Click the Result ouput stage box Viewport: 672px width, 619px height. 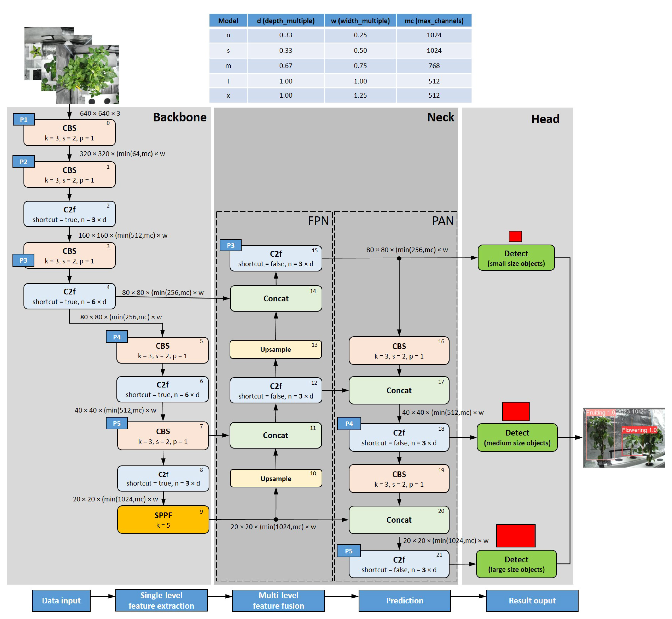(532, 601)
